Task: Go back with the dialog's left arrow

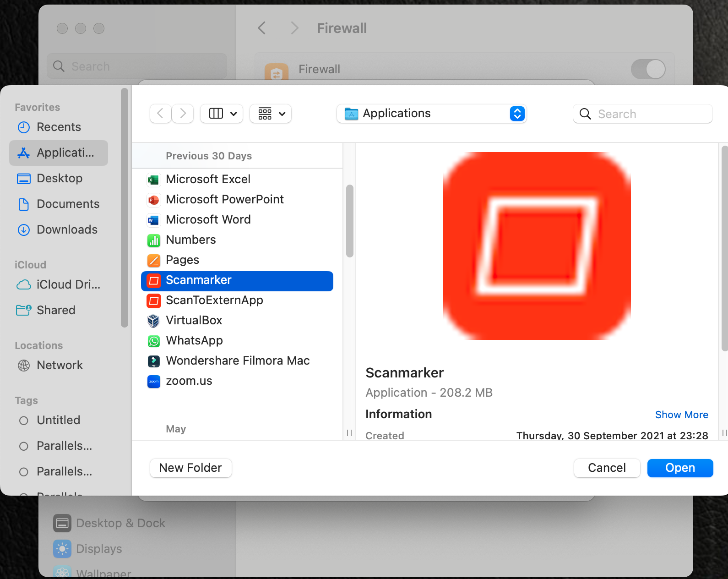Action: (160, 114)
